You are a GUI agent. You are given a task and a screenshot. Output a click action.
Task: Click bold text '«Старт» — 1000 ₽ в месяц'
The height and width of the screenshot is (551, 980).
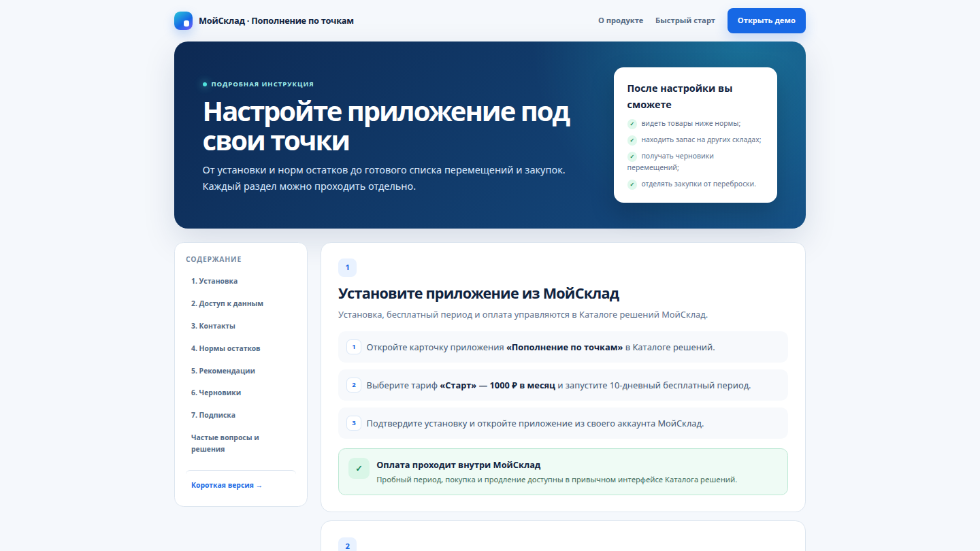pyautogui.click(x=497, y=385)
